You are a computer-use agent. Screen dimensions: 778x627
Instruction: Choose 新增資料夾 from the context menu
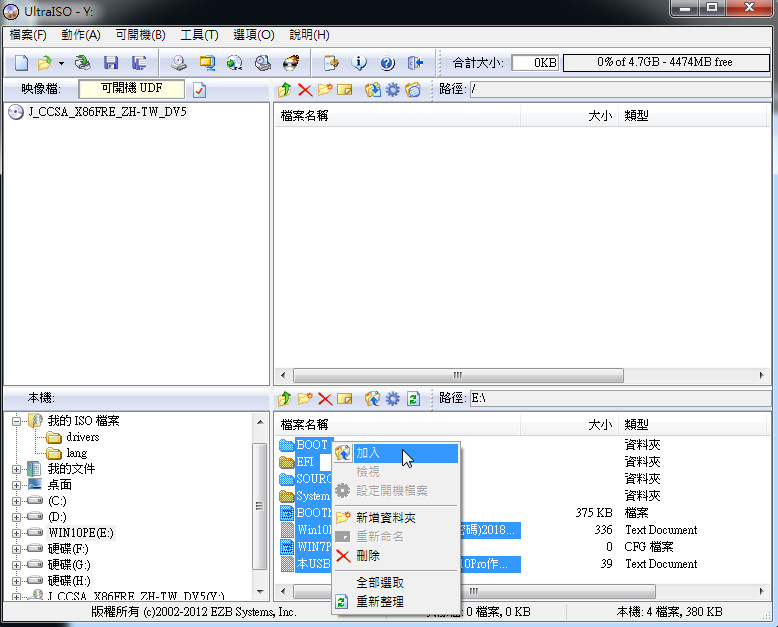395,518
